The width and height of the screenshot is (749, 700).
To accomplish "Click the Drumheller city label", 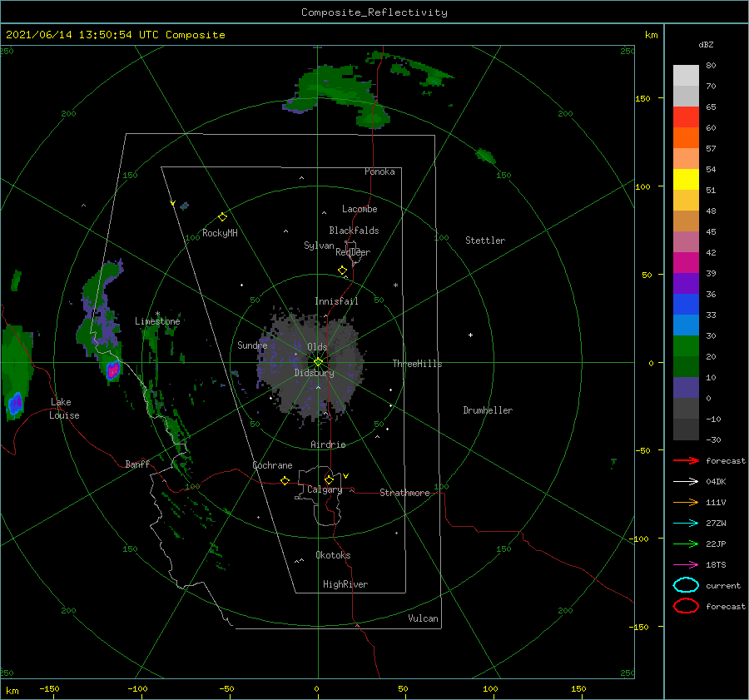I will click(488, 410).
